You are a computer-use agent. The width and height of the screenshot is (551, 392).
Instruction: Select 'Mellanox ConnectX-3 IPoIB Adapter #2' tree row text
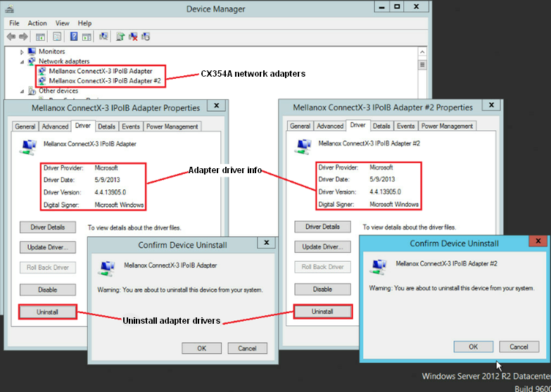click(x=105, y=81)
